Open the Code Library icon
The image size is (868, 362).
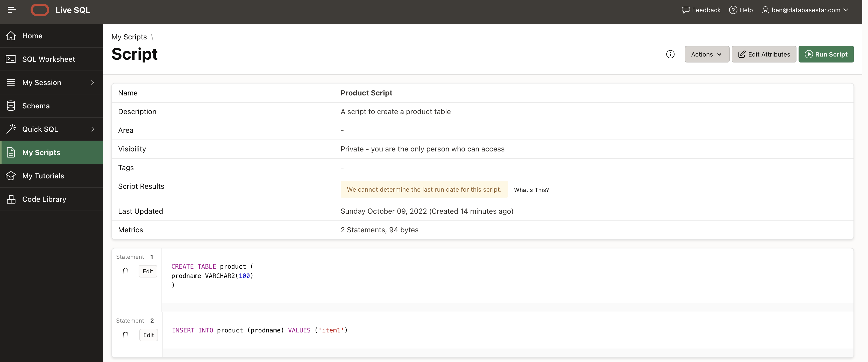coord(11,199)
